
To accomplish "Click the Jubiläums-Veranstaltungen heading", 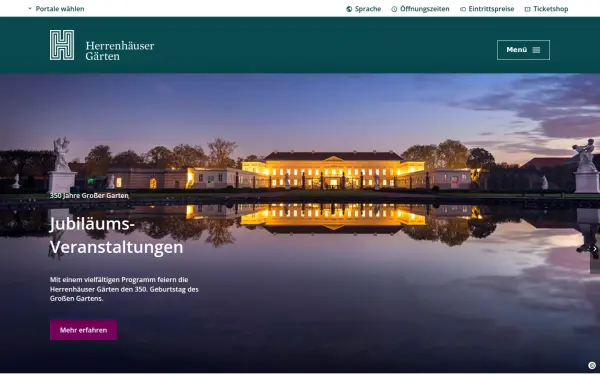I will click(116, 236).
